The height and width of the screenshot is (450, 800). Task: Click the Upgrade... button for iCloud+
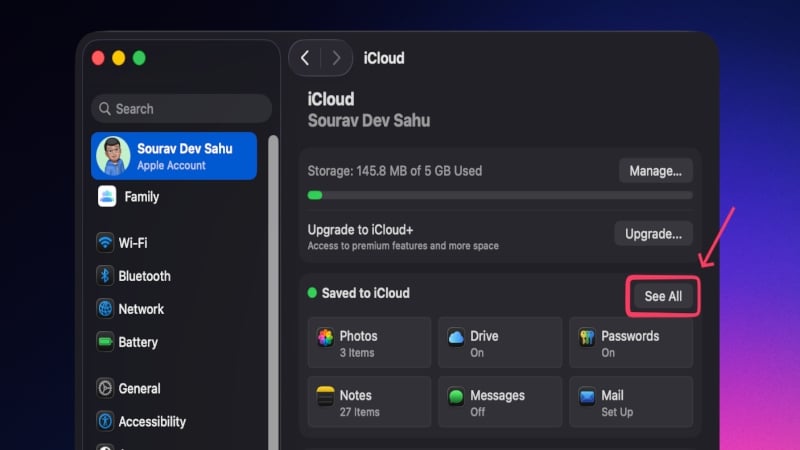(x=654, y=234)
